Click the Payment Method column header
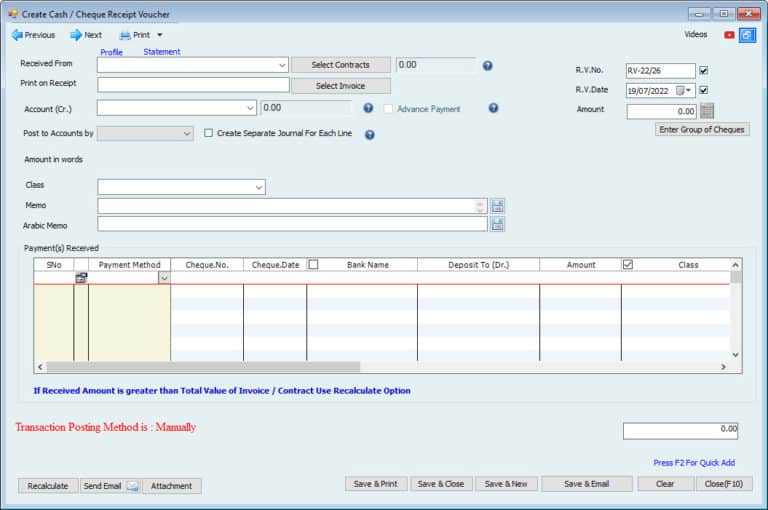 click(x=129, y=265)
